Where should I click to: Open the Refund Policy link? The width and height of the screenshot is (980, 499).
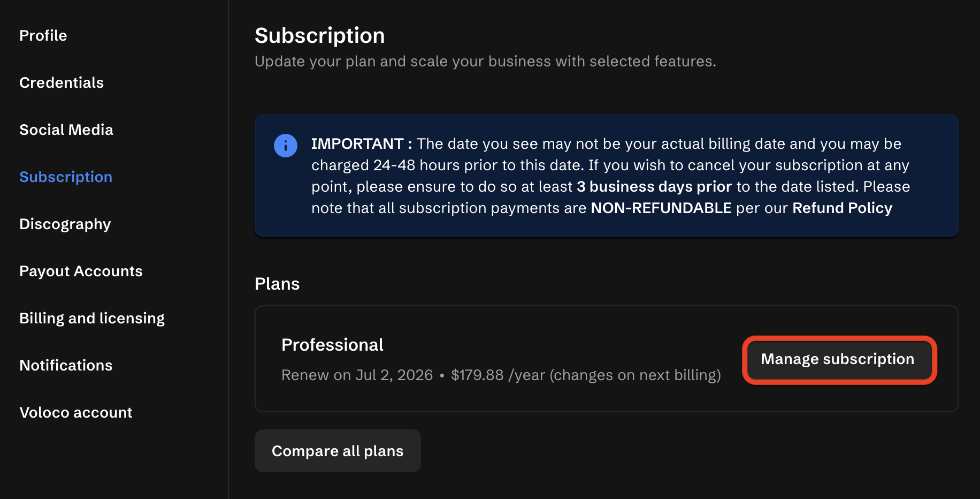[842, 208]
